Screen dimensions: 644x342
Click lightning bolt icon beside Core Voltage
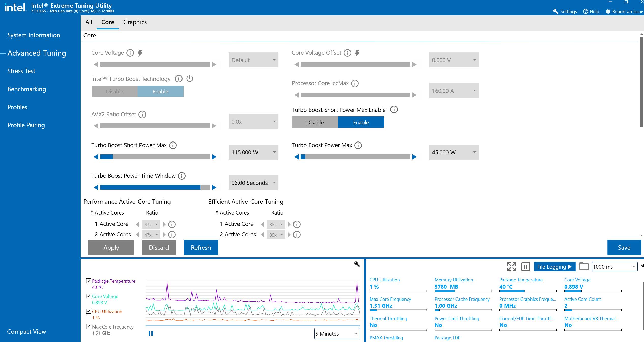coord(140,53)
